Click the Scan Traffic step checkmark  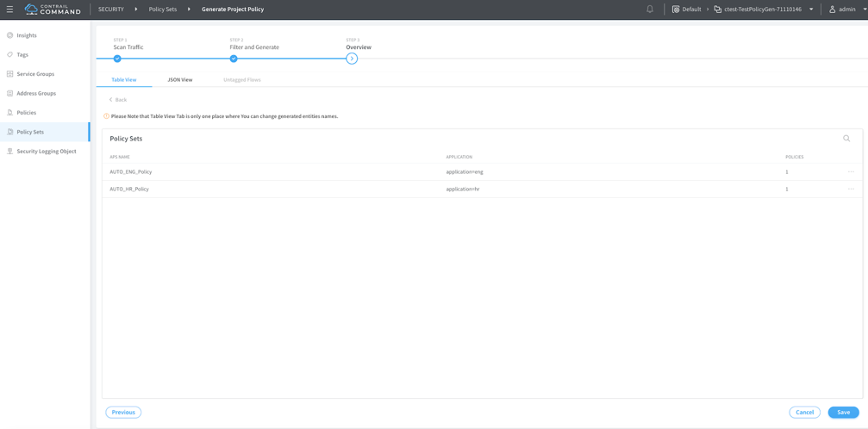tap(117, 58)
